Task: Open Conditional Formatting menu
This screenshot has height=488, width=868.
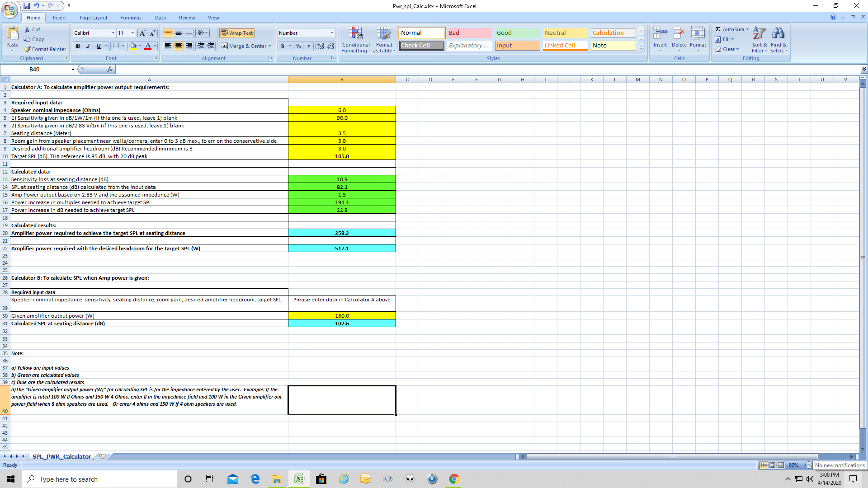Action: click(356, 40)
